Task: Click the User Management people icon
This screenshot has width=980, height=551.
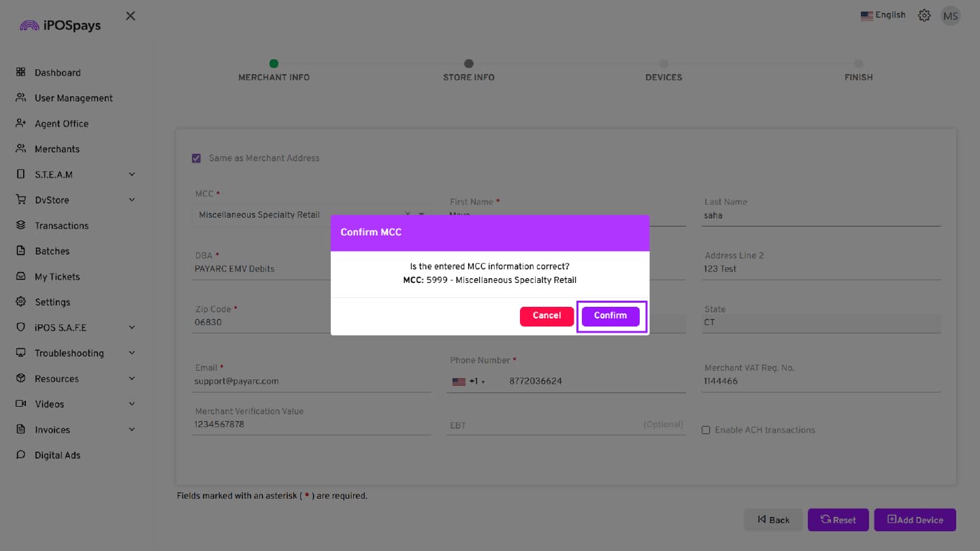Action: (x=20, y=98)
